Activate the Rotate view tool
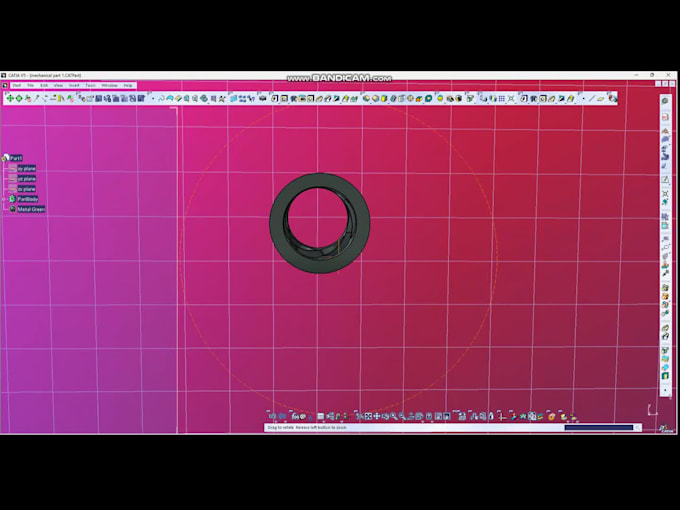The height and width of the screenshot is (510, 680). (385, 416)
